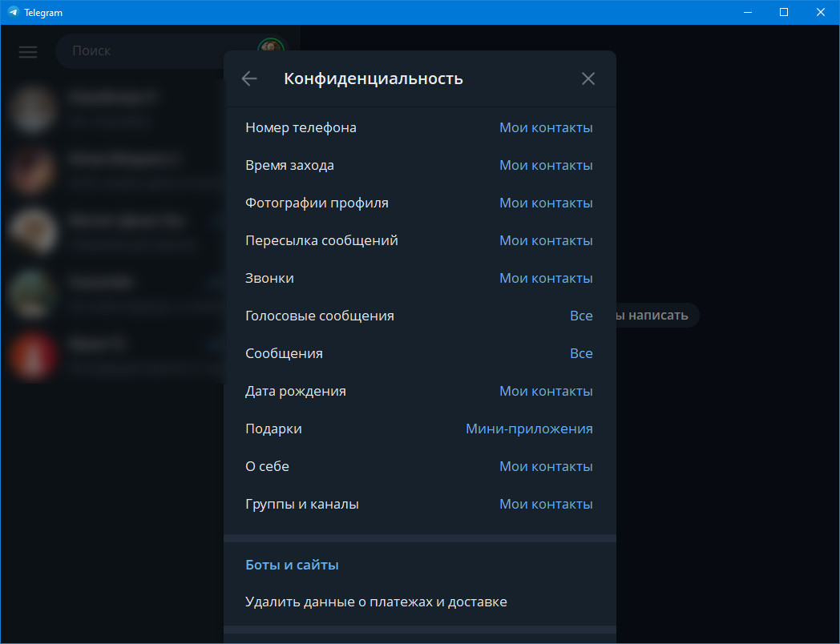
Task: Close the Конфиденциальность settings dialog
Action: click(x=588, y=78)
